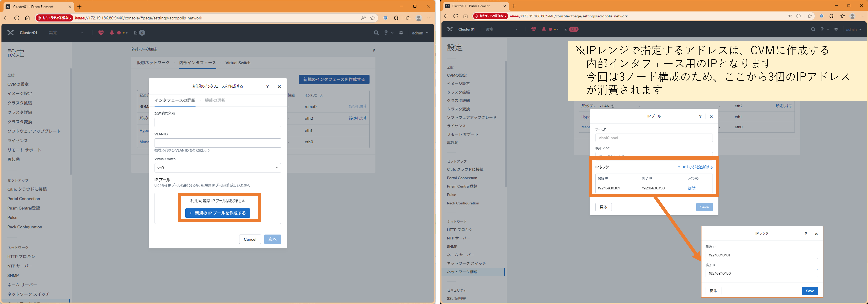Refresh the page in left browser window
868x304 pixels.
(x=16, y=18)
